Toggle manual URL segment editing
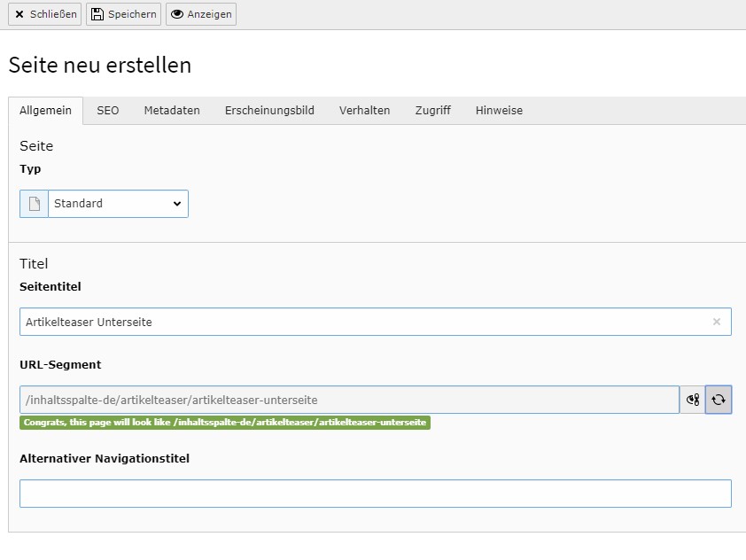 point(693,400)
